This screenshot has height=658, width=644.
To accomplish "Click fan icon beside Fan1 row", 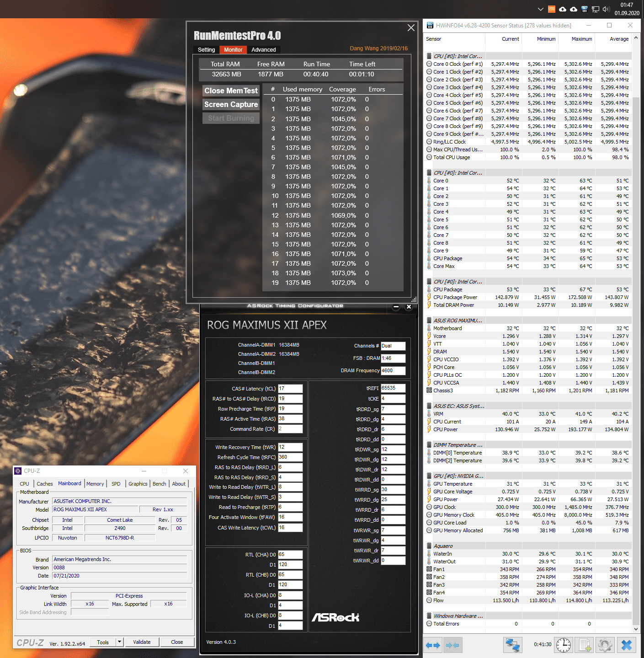I will 429,569.
